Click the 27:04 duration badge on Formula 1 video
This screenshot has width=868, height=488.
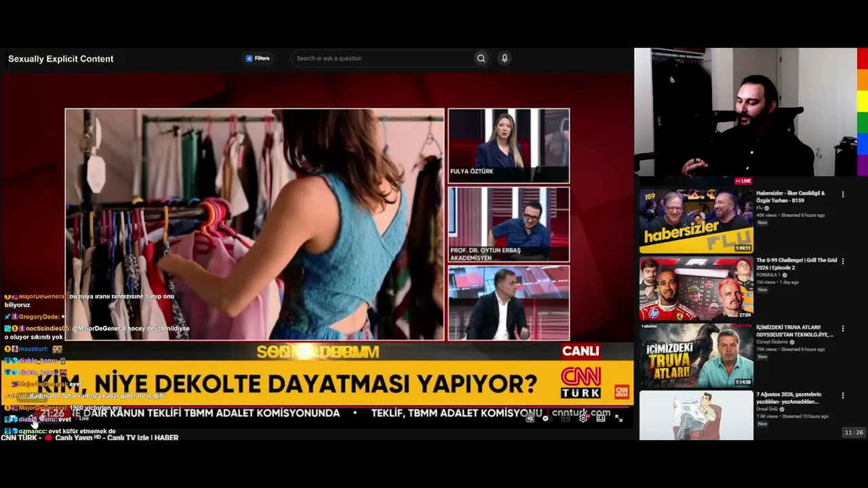tap(745, 315)
